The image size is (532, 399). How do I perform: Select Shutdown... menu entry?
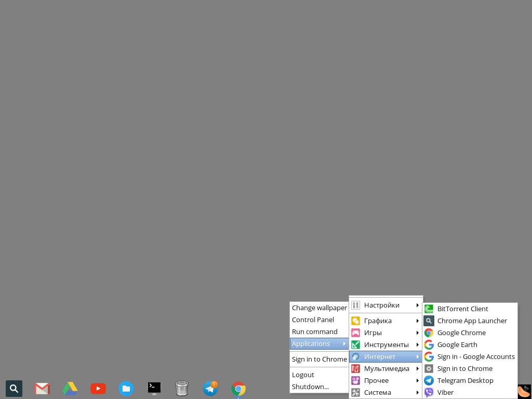(320, 387)
